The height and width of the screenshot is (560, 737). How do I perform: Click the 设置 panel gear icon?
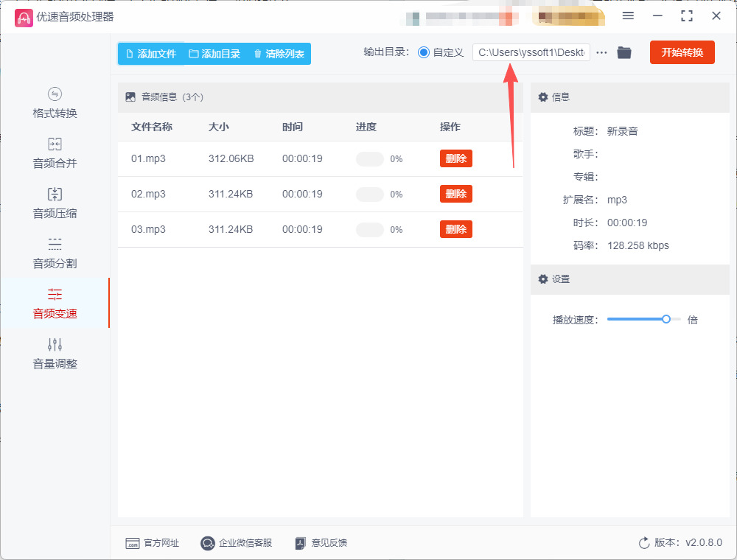tap(543, 279)
